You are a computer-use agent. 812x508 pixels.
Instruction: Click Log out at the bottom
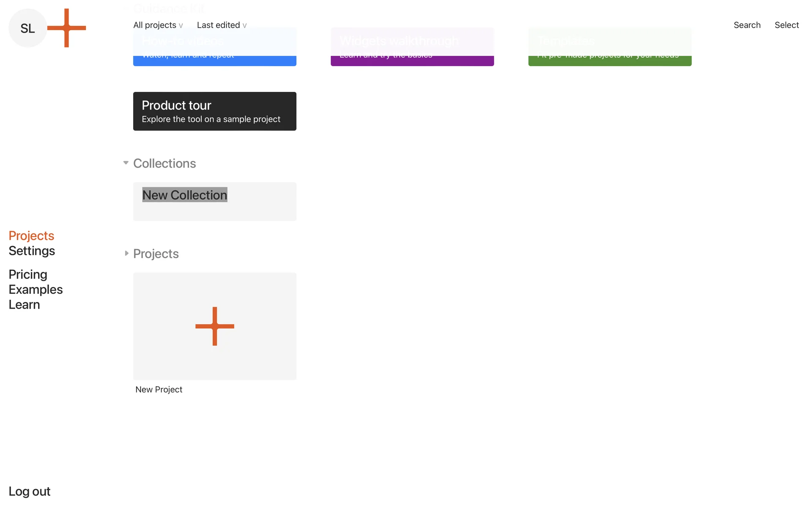click(29, 491)
